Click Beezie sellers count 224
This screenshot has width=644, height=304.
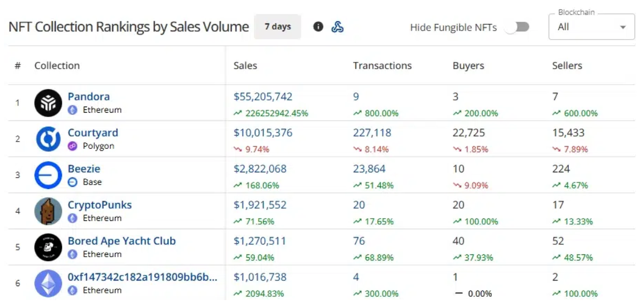pyautogui.click(x=561, y=169)
